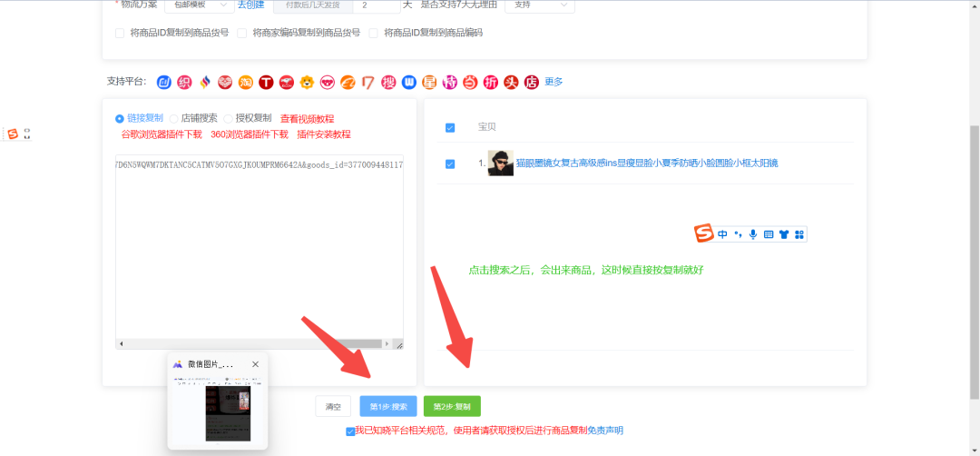Toggle the 中 Chinese input mode icon
The height and width of the screenshot is (456, 980).
[722, 234]
